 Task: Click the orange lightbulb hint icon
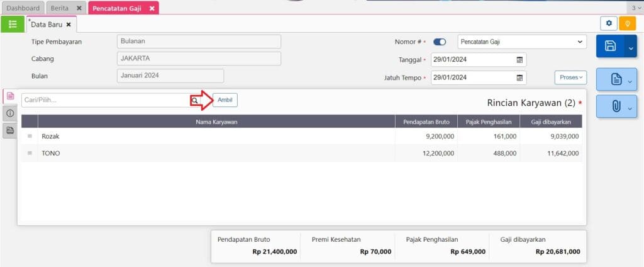(627, 23)
